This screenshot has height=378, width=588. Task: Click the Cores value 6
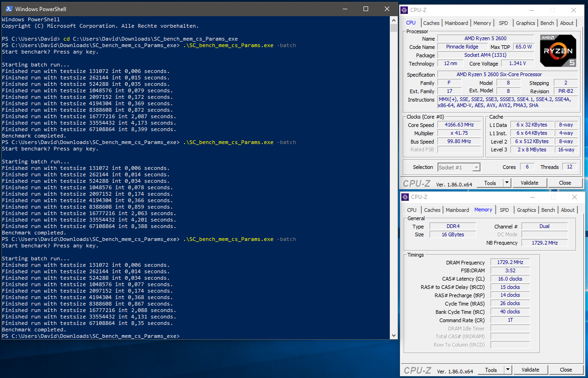click(x=527, y=167)
